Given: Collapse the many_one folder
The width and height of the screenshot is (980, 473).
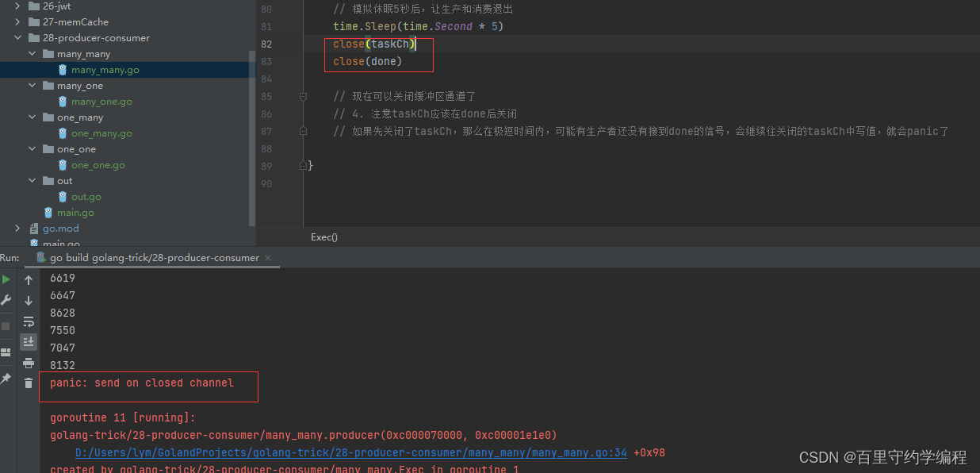Looking at the screenshot, I should click(33, 85).
